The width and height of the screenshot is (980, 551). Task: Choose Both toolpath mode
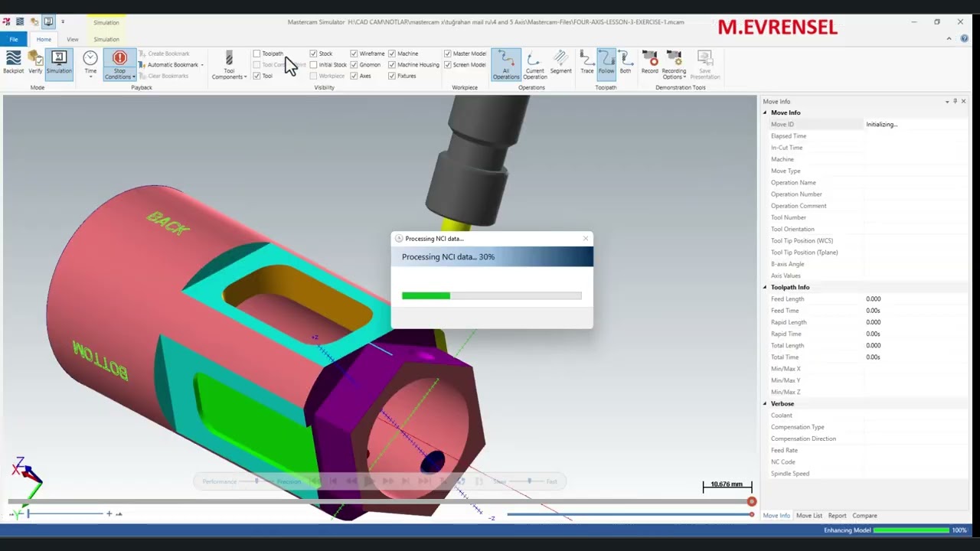tap(626, 63)
